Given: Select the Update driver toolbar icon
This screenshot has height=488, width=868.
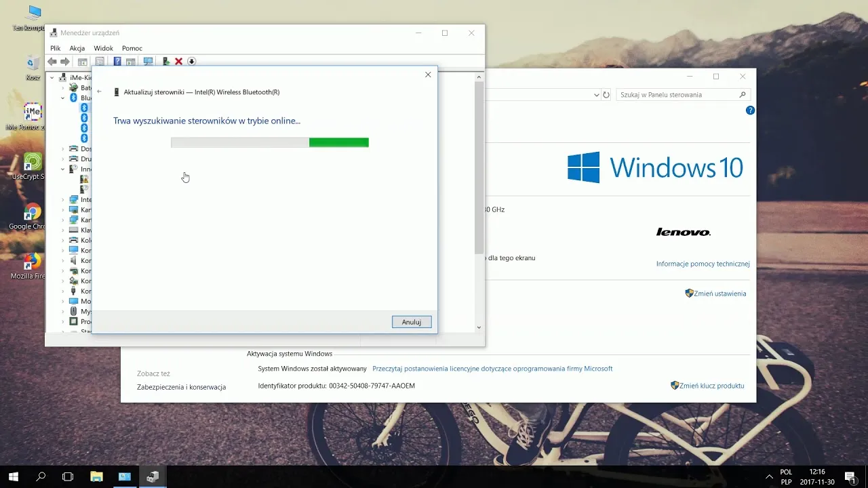Looking at the screenshot, I should pyautogui.click(x=167, y=61).
